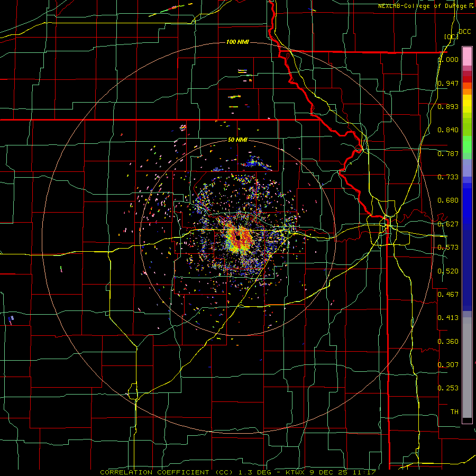Click the DCC label above the color bar
Image resolution: width=476 pixels, height=476 pixels.
[x=464, y=32]
